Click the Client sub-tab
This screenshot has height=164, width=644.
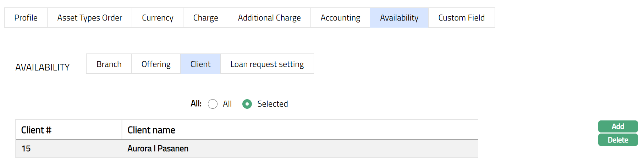[x=200, y=64]
